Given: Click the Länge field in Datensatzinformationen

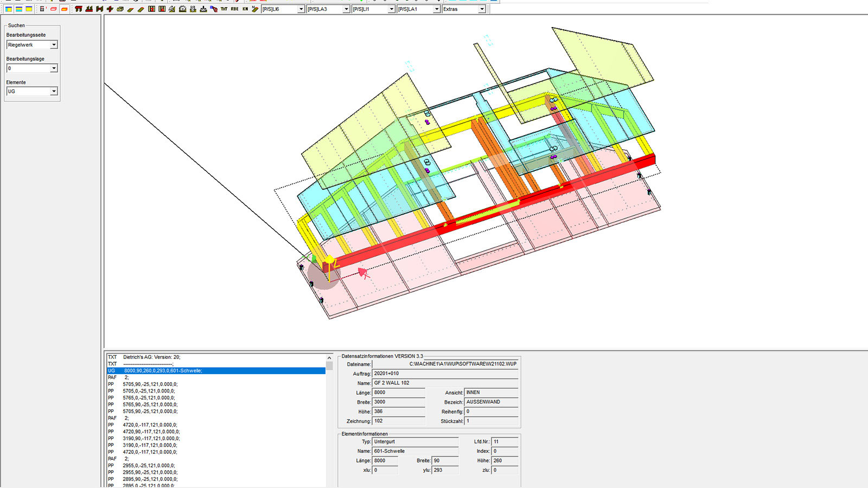Looking at the screenshot, I should point(399,393).
